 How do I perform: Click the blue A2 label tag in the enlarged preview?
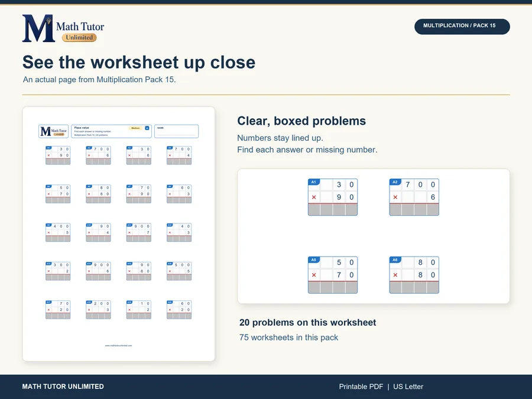[x=395, y=182]
